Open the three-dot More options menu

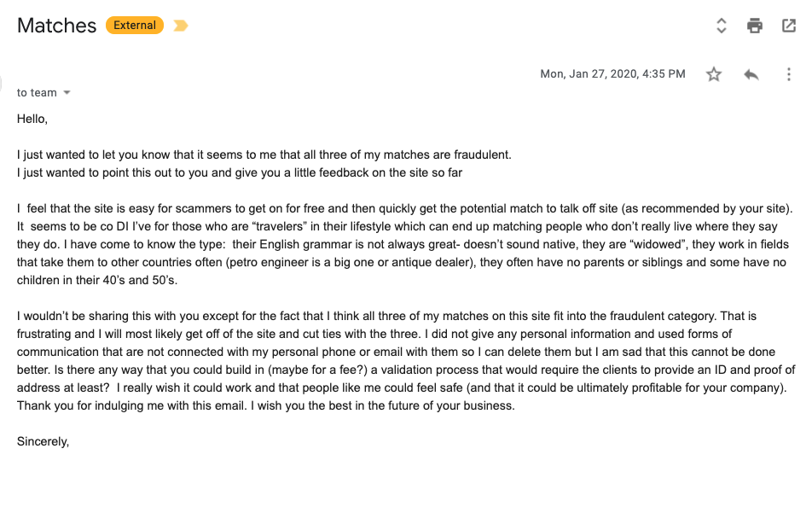pyautogui.click(x=789, y=74)
